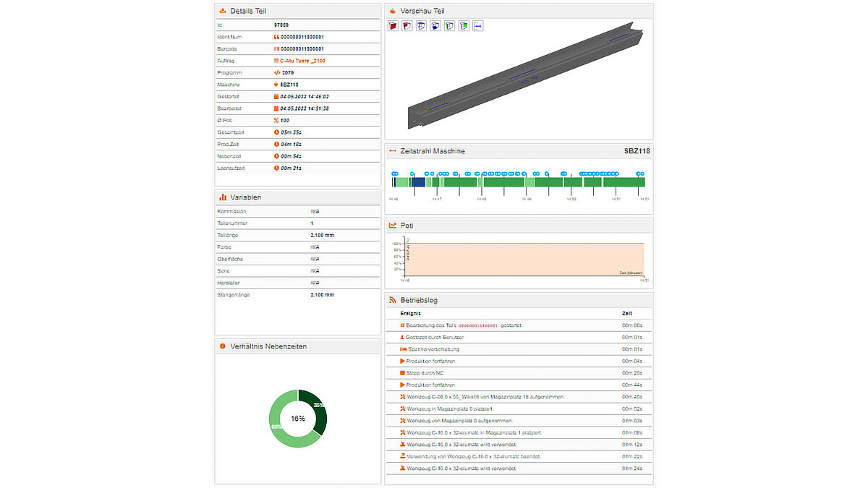Click the code icon beside Programm 2079

pyautogui.click(x=276, y=72)
